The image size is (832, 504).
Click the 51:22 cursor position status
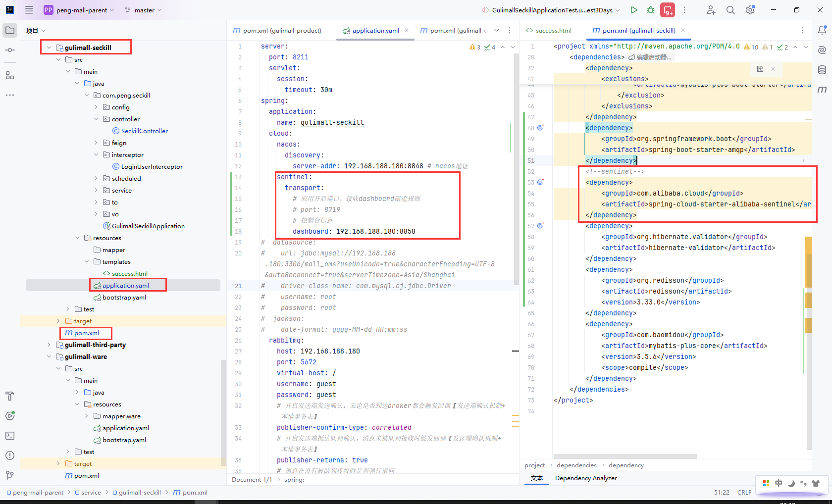pyautogui.click(x=722, y=492)
